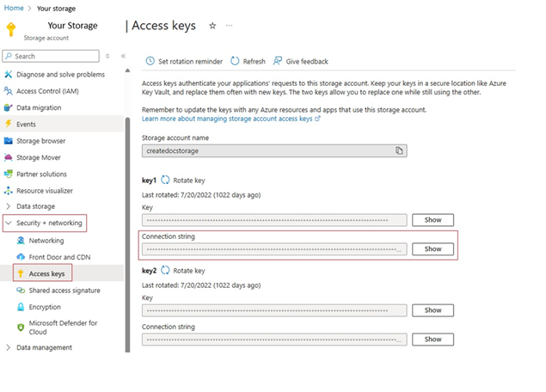Click Set rotation reminder

pos(184,61)
